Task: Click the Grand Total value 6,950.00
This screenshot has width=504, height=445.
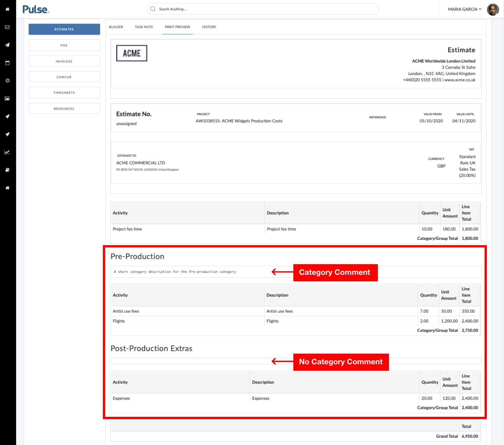Action: tap(470, 436)
